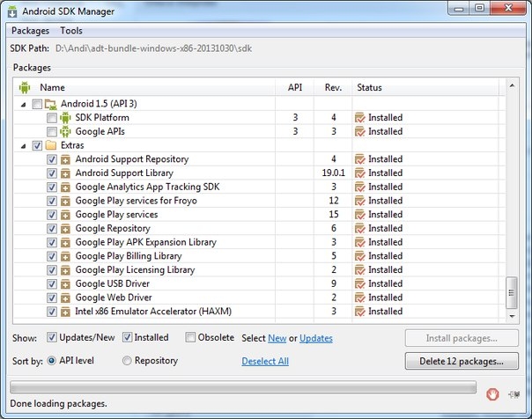Check the SDK Platform checkbox
The image size is (532, 419).
click(52, 118)
